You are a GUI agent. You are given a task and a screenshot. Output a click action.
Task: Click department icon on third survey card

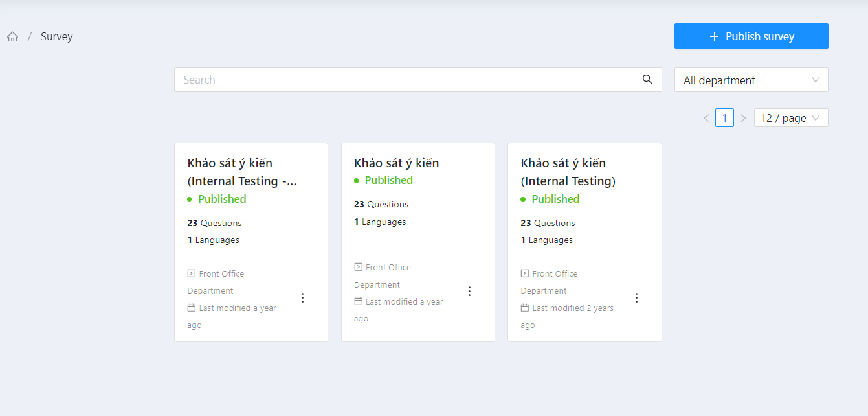[525, 273]
